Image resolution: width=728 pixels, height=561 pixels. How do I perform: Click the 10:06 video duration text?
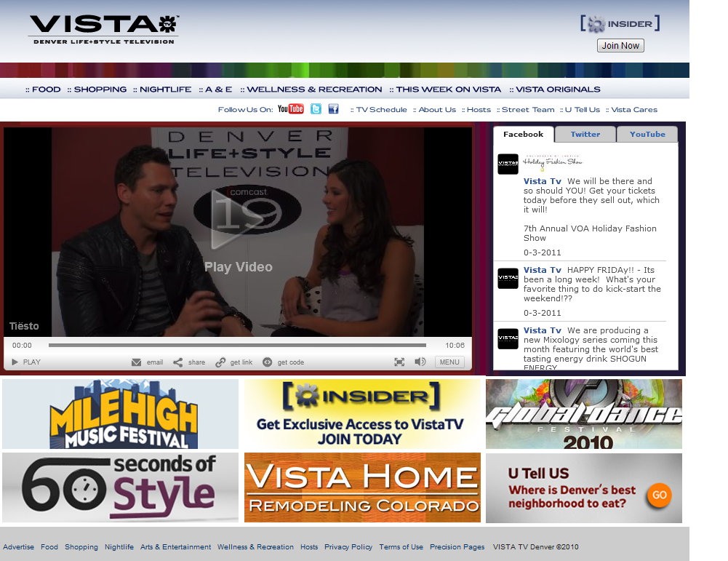tap(455, 345)
